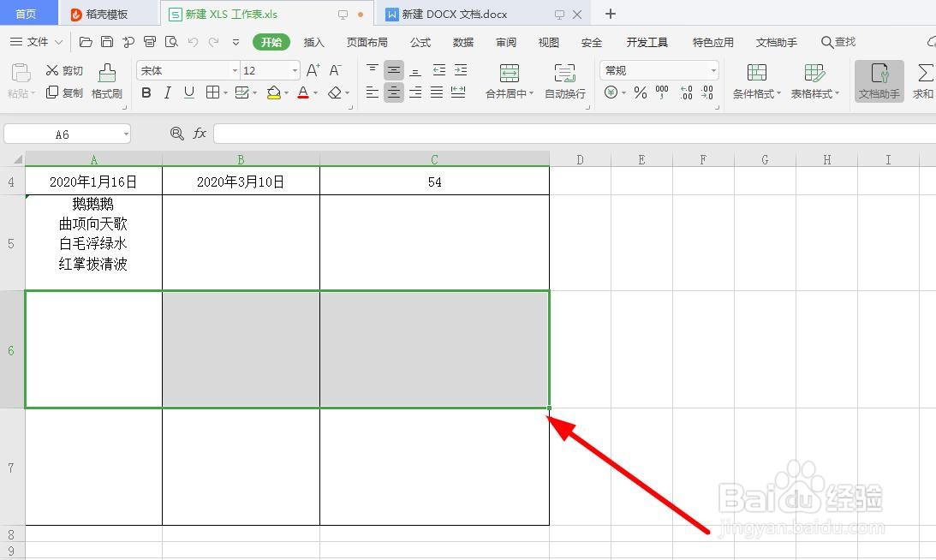The image size is (936, 560).
Task: Open new tab with plus button
Action: coord(610,14)
